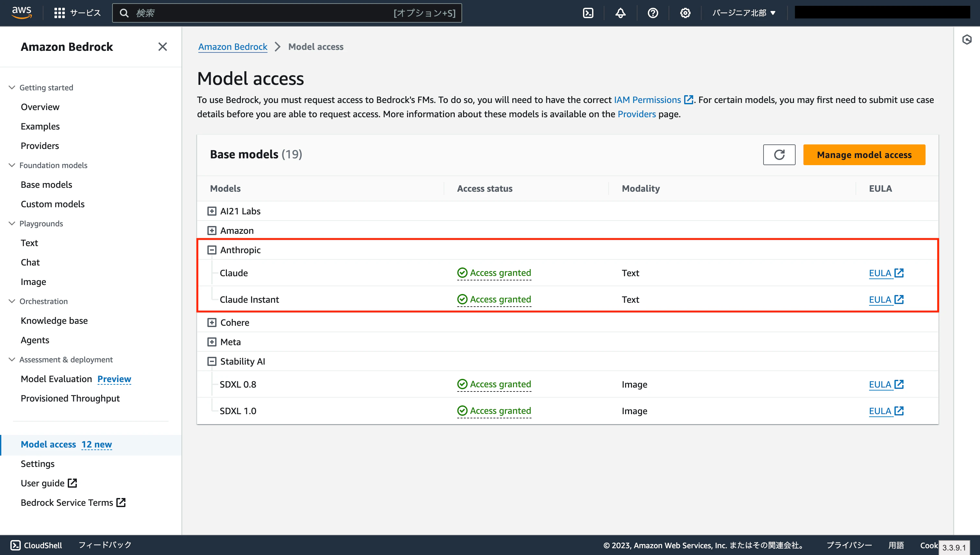Collapse the Orchestration section
The height and width of the screenshot is (555, 980).
[12, 301]
